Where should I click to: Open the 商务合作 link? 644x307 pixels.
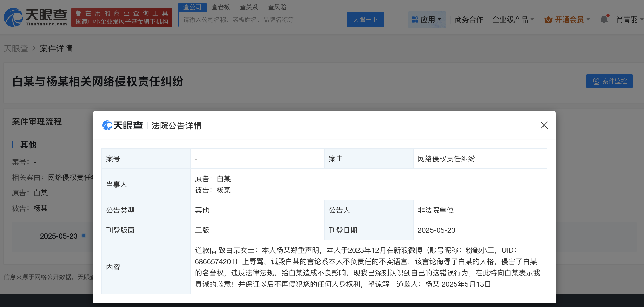click(x=469, y=20)
